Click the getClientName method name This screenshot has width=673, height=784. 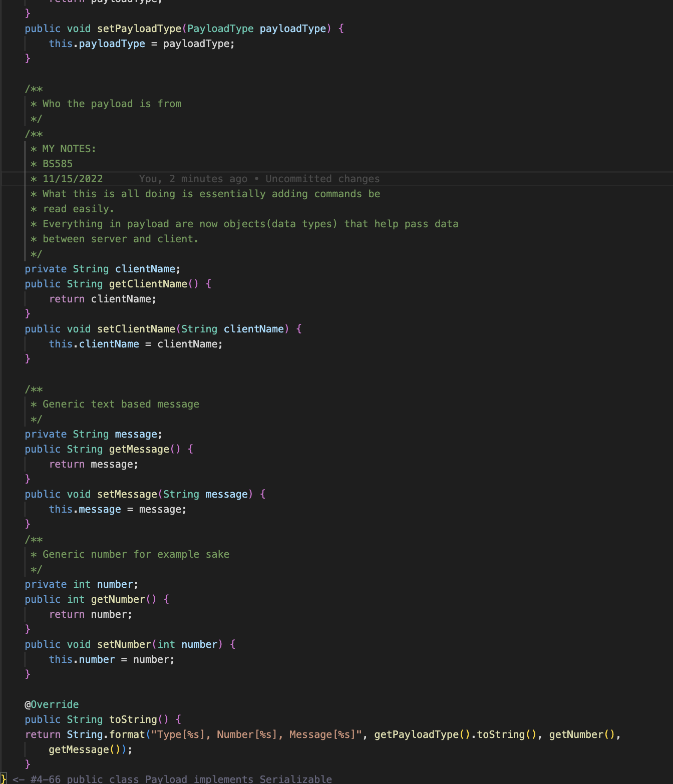pos(148,284)
